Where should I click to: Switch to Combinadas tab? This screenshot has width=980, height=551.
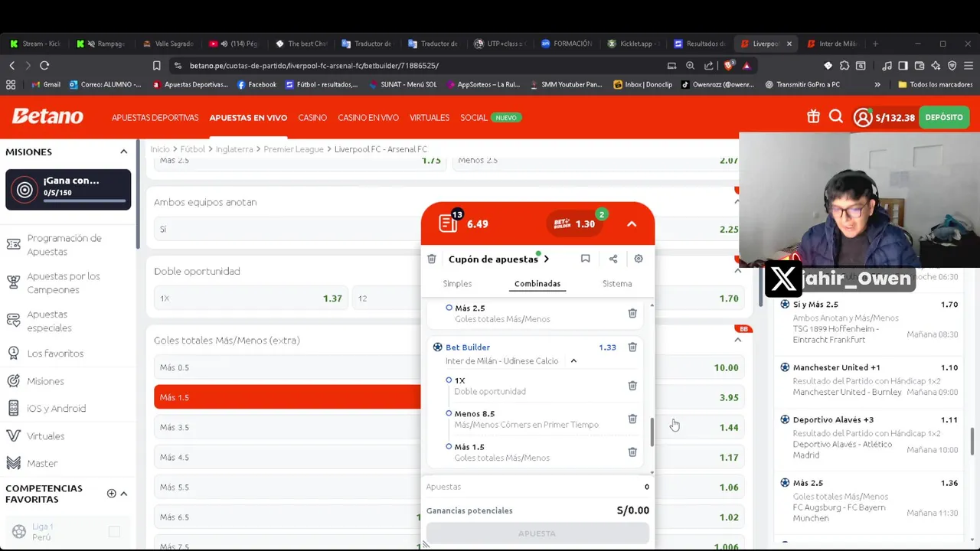pyautogui.click(x=537, y=284)
